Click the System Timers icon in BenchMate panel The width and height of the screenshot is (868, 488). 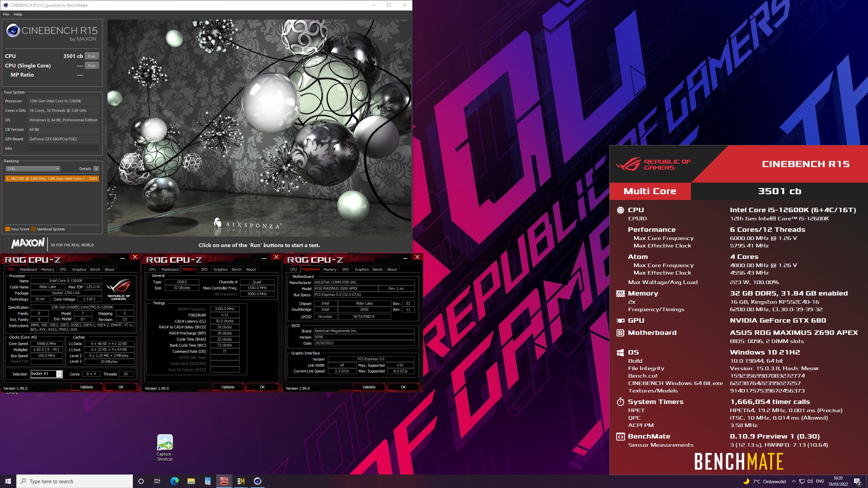[620, 402]
